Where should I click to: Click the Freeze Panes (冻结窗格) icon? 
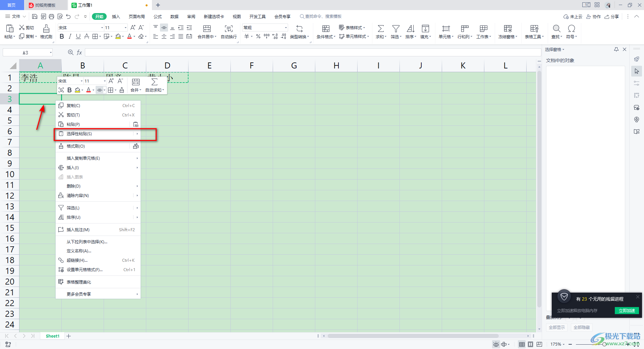508,29
